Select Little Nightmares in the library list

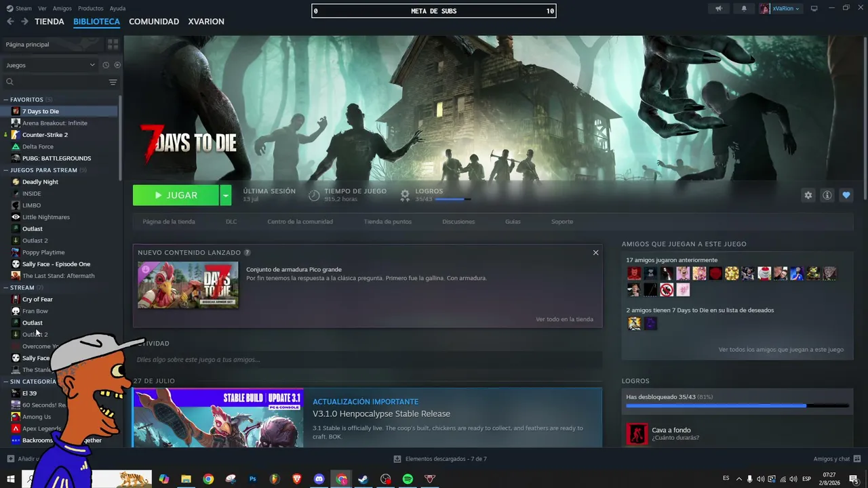pyautogui.click(x=46, y=217)
